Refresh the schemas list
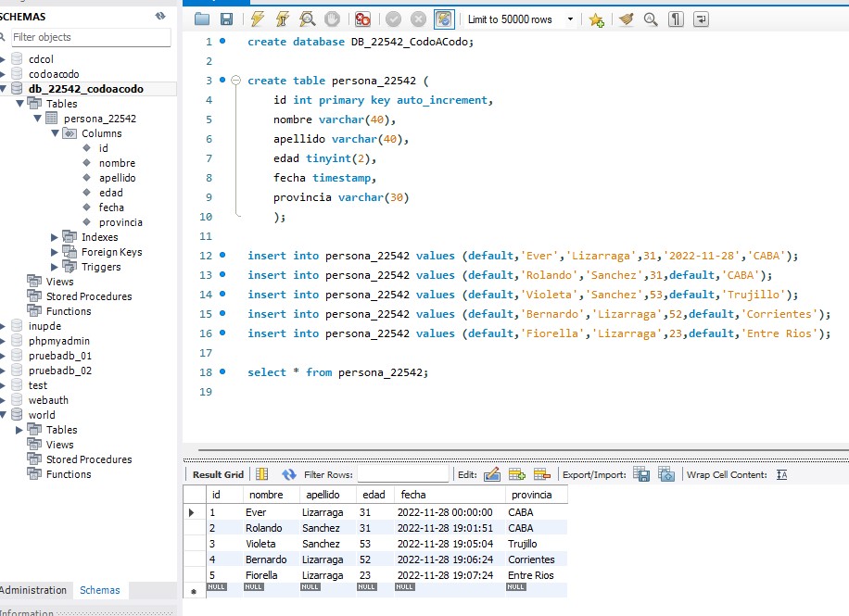The height and width of the screenshot is (616, 849). [160, 17]
